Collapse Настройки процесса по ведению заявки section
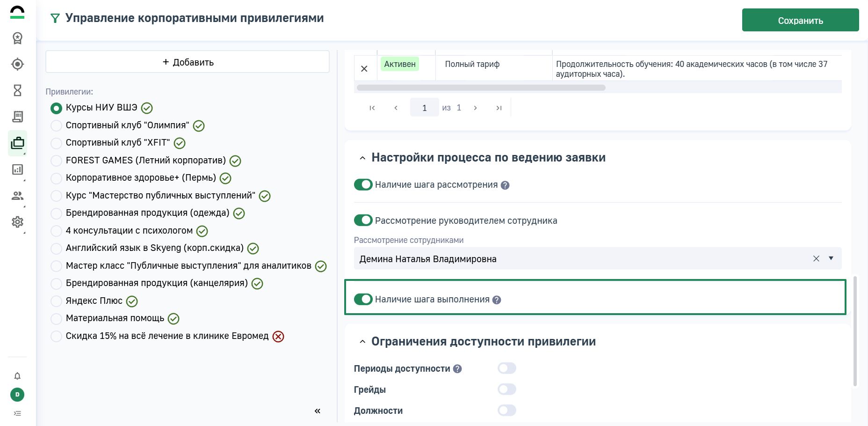Screen dimensions: 868x426 click(362, 158)
